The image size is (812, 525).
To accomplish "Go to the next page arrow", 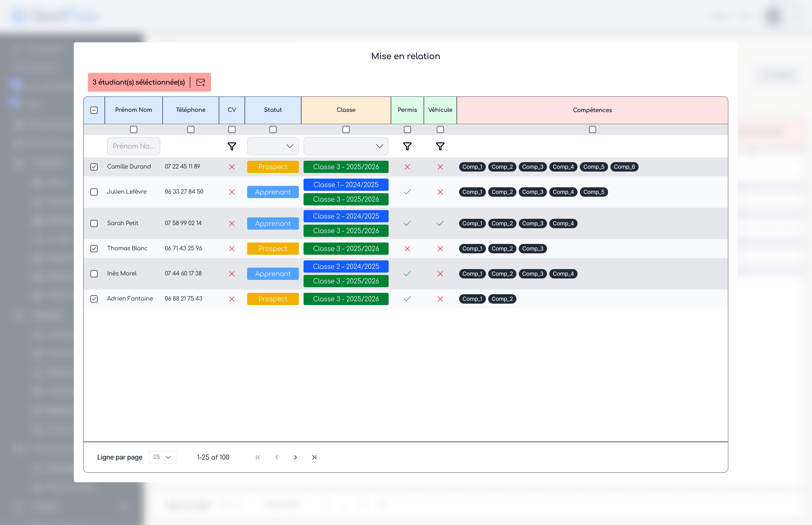I will pyautogui.click(x=295, y=457).
